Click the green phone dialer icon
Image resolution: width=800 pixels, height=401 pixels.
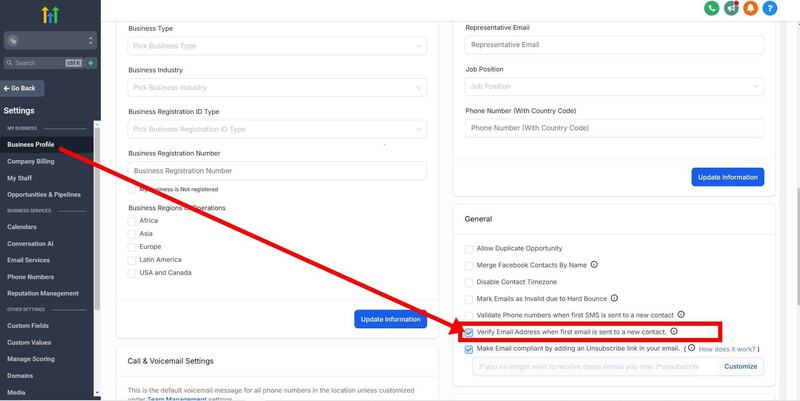click(x=711, y=8)
